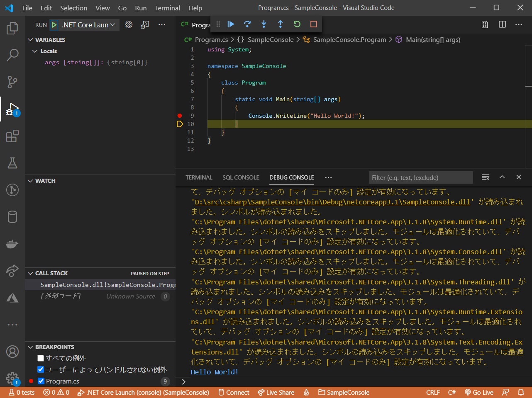Click Continue in debug toolbar

[231, 24]
